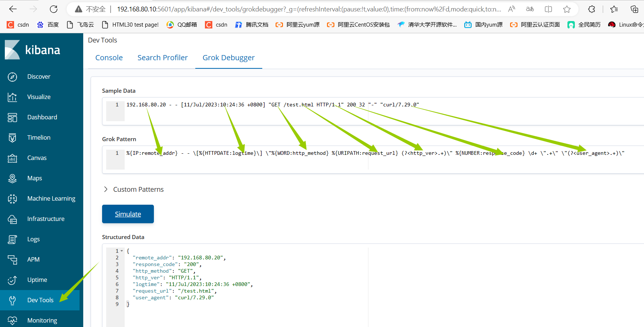Open the 全民简历 bookmark
644x327 pixels.
tap(584, 25)
